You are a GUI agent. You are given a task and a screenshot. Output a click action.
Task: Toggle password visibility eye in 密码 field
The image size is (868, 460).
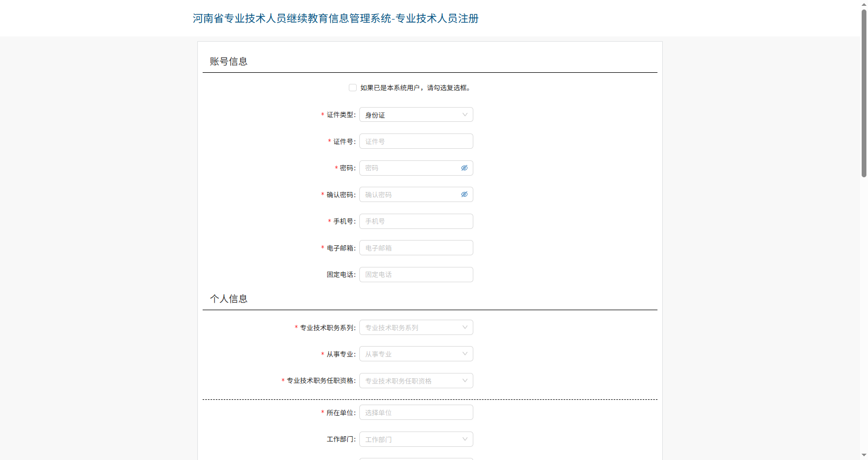(464, 168)
